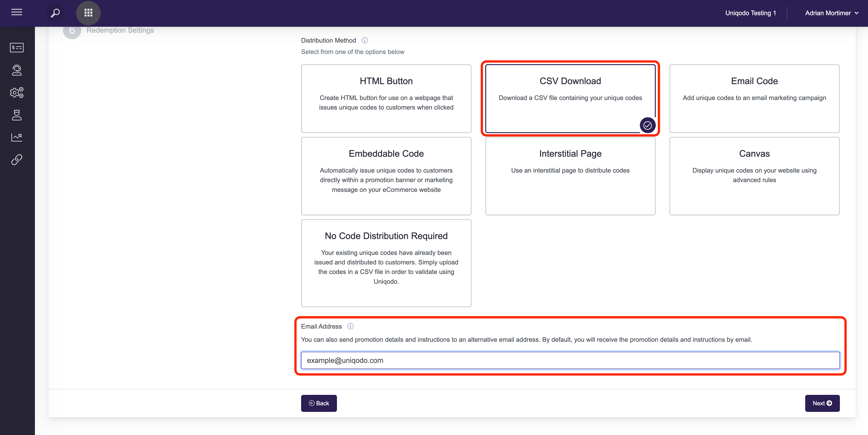Image resolution: width=868 pixels, height=435 pixels.
Task: Open the hamburger navigation menu
Action: (x=17, y=12)
